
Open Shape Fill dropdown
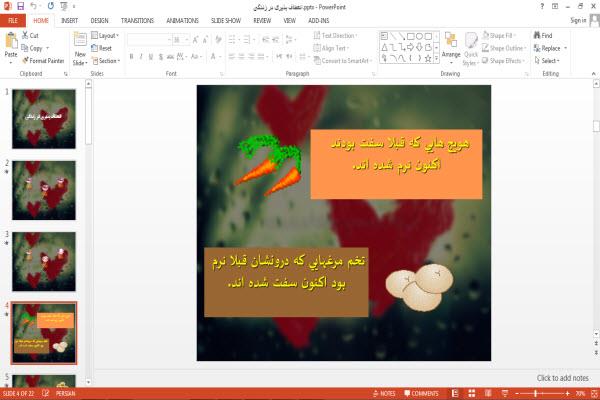point(499,36)
